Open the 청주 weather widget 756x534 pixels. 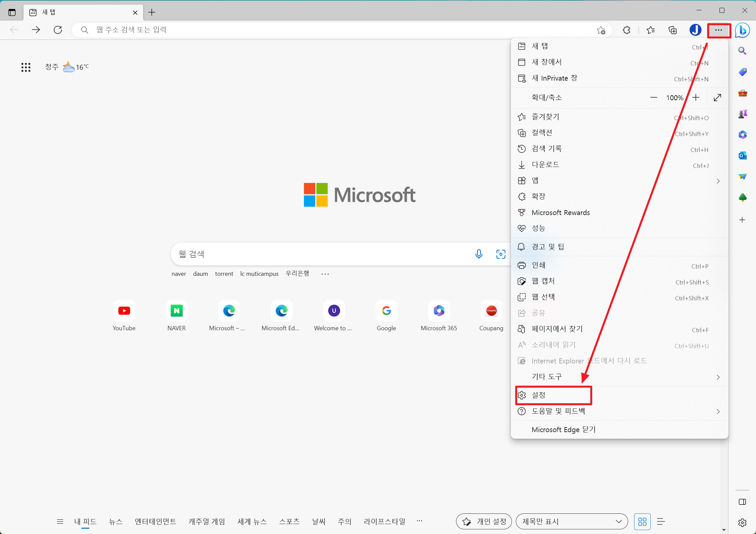coord(67,67)
